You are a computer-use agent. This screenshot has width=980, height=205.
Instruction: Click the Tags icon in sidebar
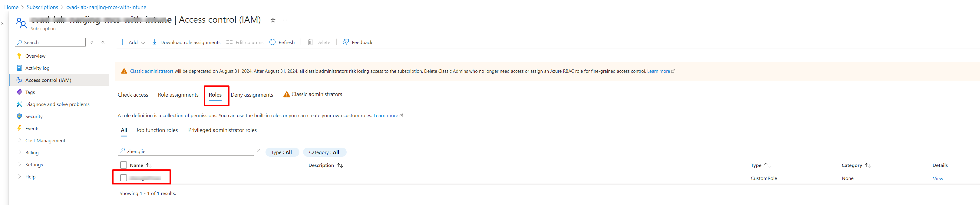click(19, 92)
